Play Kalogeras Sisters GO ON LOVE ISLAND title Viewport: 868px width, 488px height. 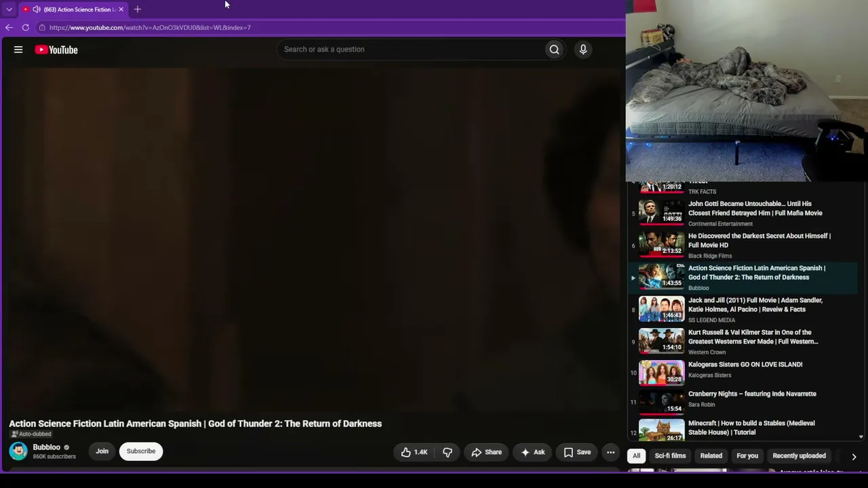745,365
